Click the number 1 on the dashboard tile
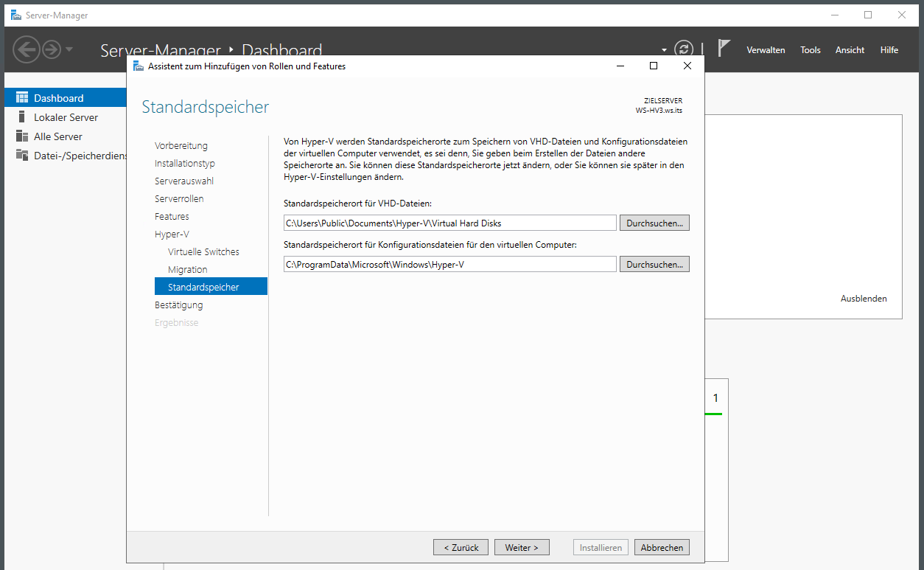 [715, 398]
